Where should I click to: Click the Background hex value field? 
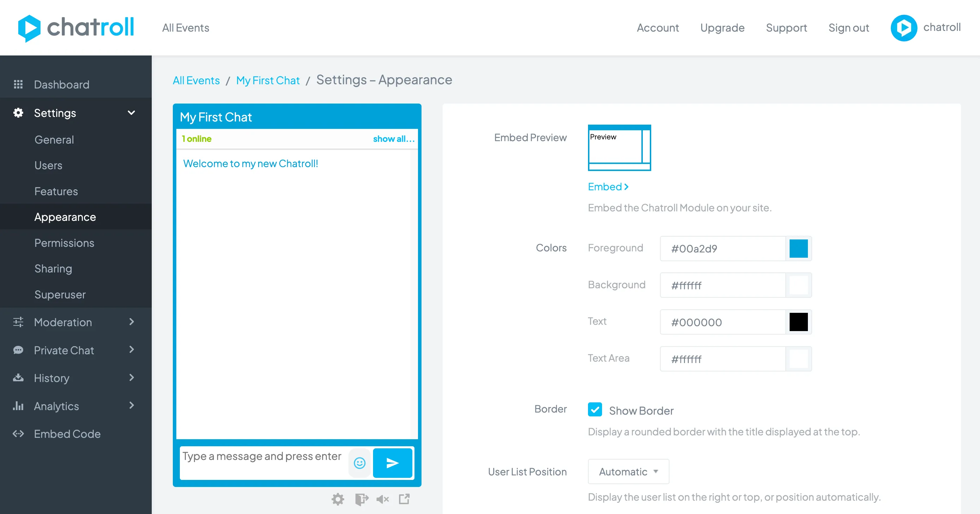click(723, 285)
